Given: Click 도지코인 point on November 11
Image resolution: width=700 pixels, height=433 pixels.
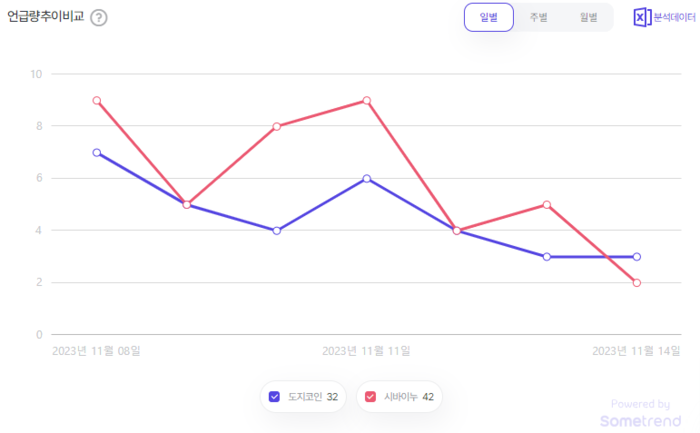Looking at the screenshot, I should pos(367,179).
